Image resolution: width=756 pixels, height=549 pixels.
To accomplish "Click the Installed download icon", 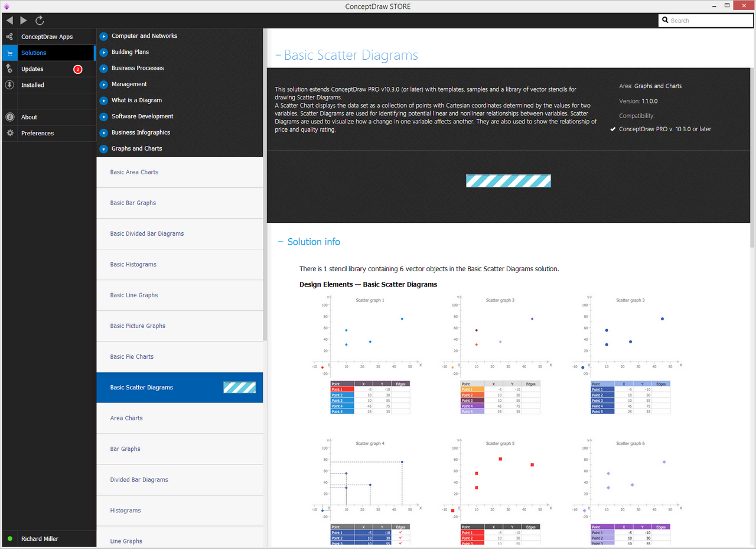I will [x=9, y=85].
